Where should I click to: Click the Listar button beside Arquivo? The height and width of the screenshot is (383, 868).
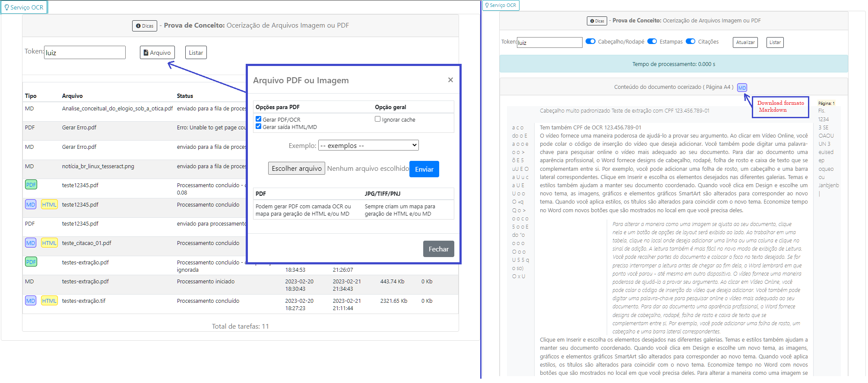click(196, 53)
